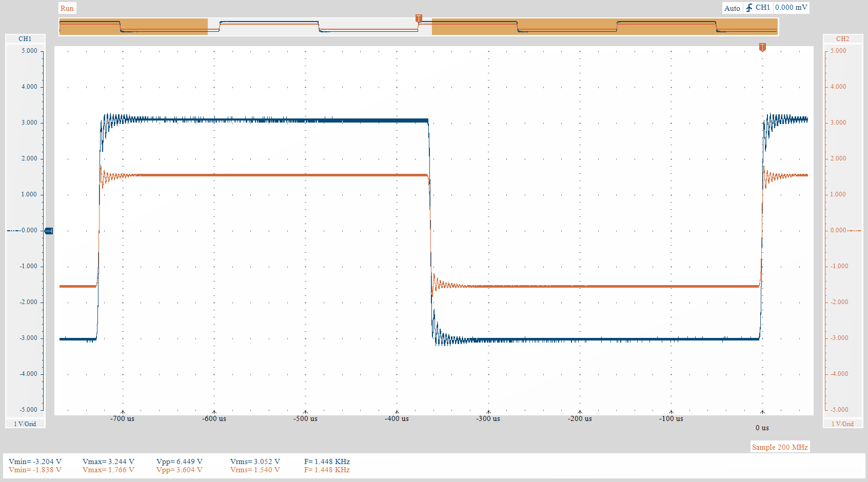Click the CH1 5.000 top scale value
The width and height of the screenshot is (868, 482).
click(29, 51)
